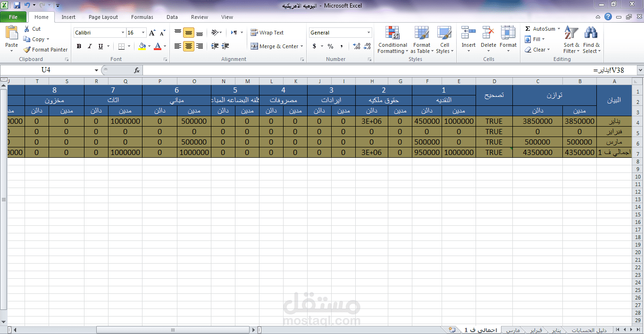Apply the Fill Color bucket
The height and width of the screenshot is (334, 644).
click(x=142, y=46)
